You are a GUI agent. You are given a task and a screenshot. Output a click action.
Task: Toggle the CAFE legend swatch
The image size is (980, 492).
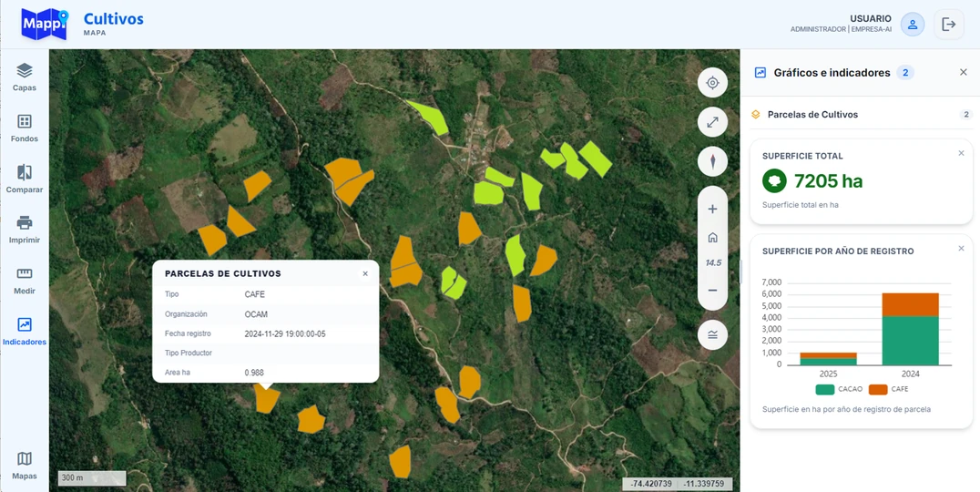tap(878, 389)
